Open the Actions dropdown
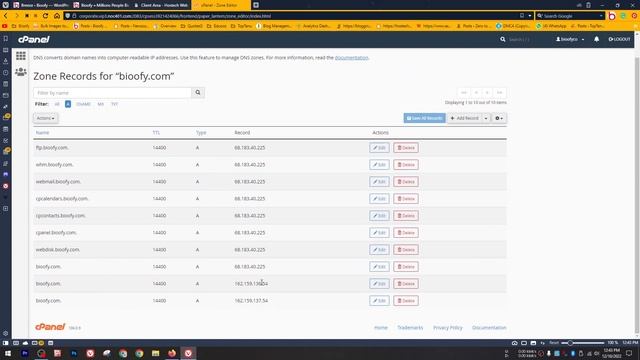640x360 pixels. pos(45,118)
